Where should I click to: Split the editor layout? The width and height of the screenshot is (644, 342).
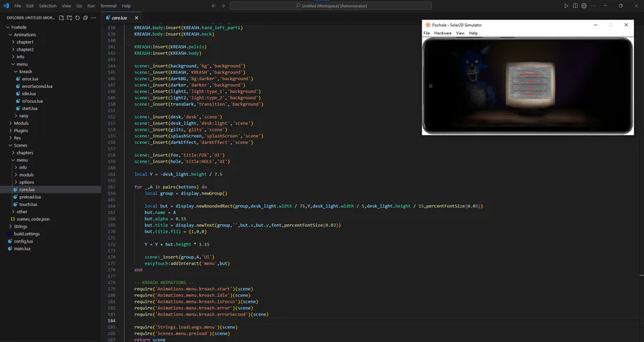click(575, 6)
